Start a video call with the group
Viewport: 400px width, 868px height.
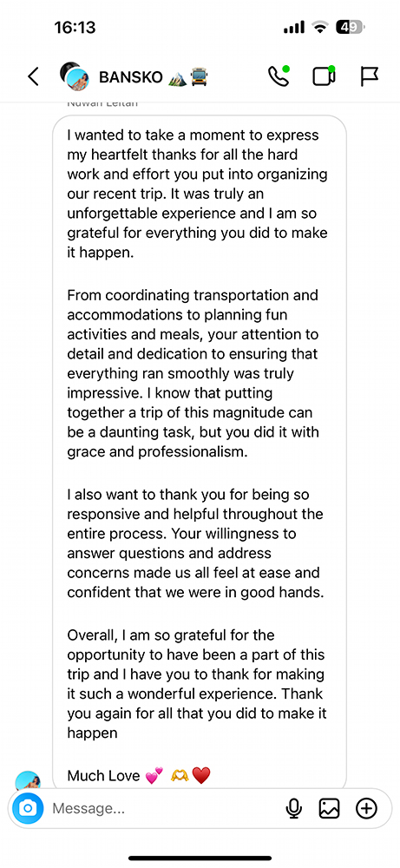coord(325,76)
